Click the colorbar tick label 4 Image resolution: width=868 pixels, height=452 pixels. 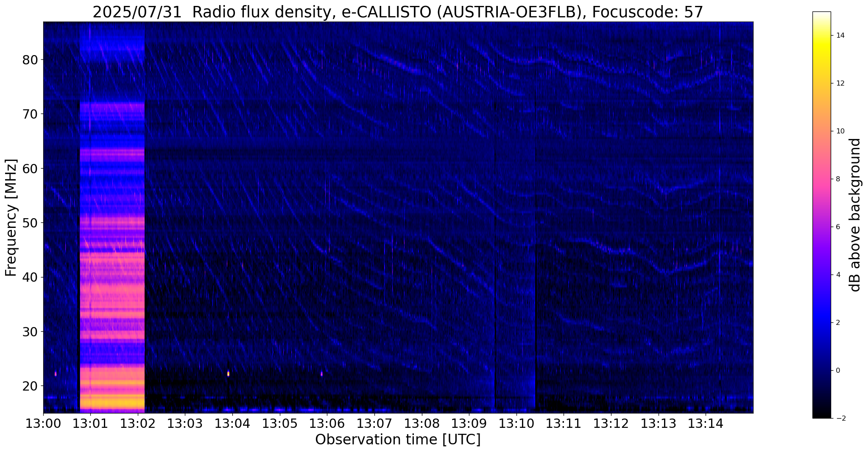pyautogui.click(x=837, y=275)
